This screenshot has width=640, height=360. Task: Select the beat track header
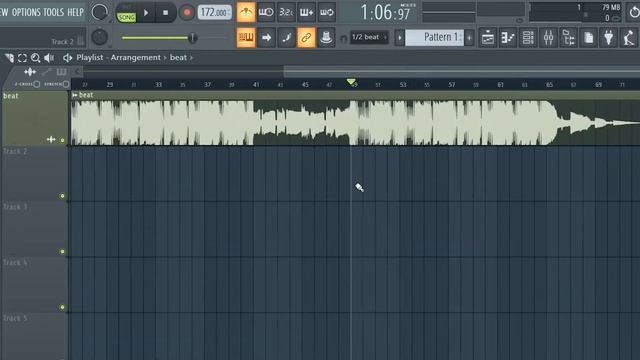(34, 118)
